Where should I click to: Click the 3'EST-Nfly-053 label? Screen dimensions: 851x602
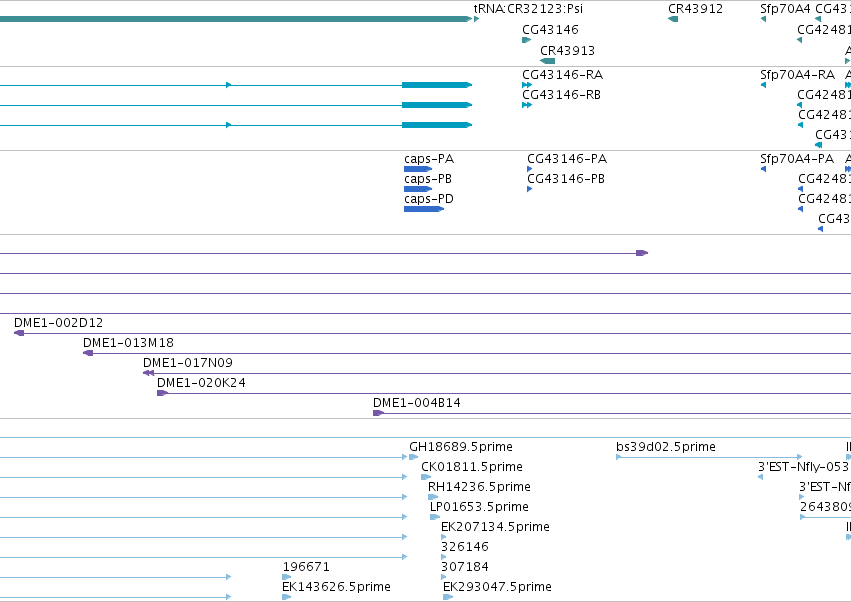click(804, 467)
